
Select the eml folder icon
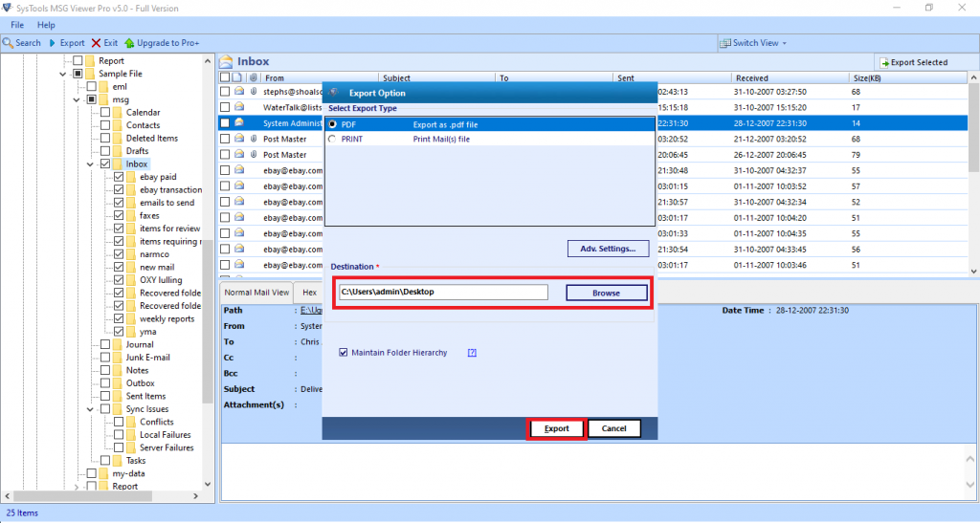point(103,87)
